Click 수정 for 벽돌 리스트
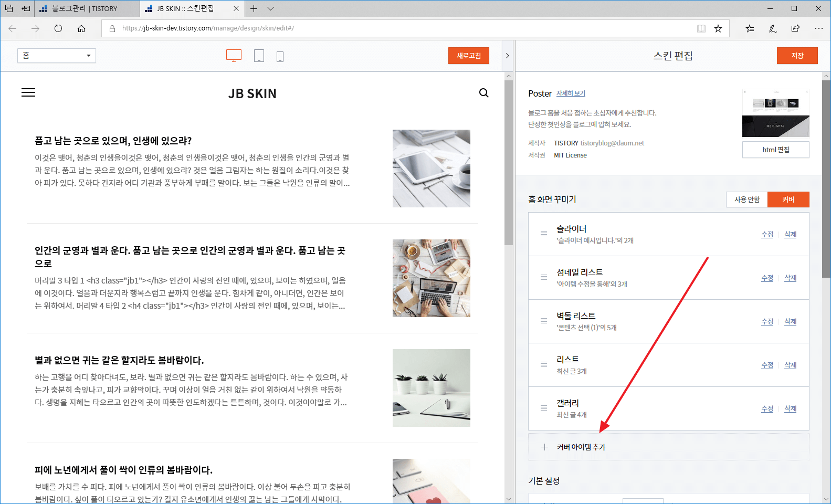The height and width of the screenshot is (504, 831). coord(767,321)
